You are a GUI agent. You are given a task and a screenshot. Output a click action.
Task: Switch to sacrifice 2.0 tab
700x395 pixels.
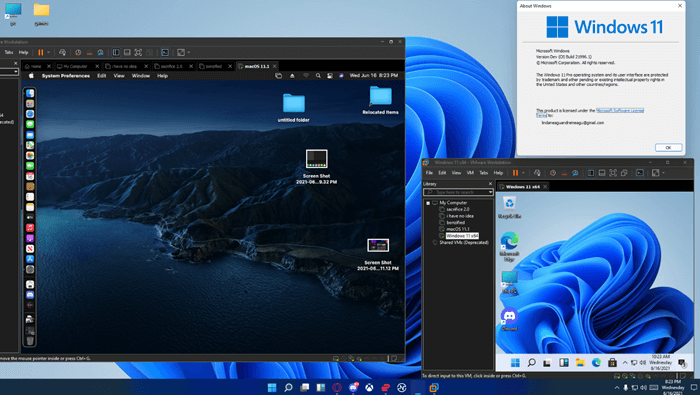click(171, 66)
